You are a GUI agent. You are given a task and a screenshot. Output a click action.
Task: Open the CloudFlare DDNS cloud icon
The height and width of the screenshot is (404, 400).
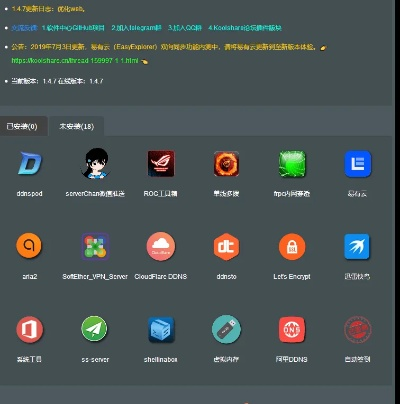(x=161, y=246)
